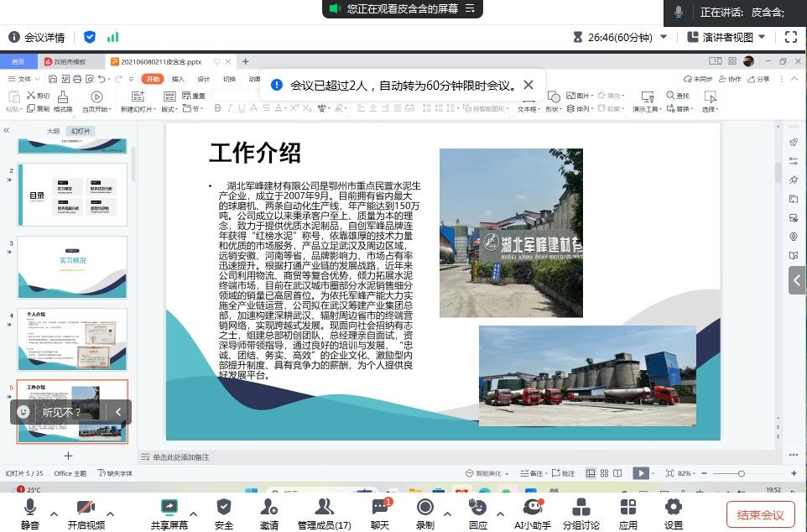
Task: Open the 演讲者视图 view layout dropdown
Action: [726, 37]
